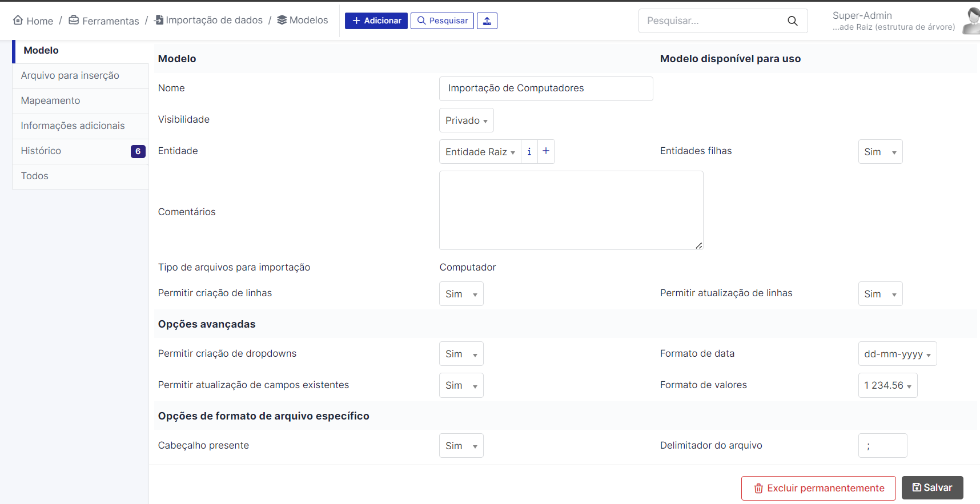Viewport: 980px width, 504px height.
Task: Open the Mapeamento tab
Action: click(81, 101)
